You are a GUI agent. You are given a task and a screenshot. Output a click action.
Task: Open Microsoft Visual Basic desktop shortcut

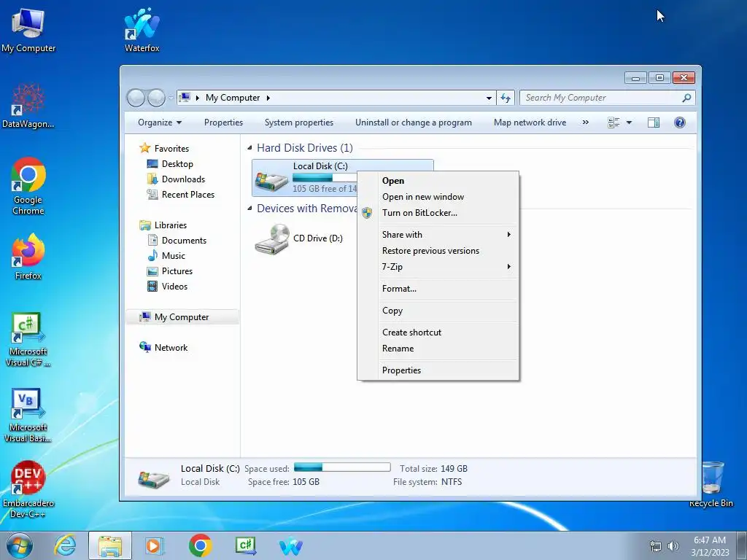coord(28,416)
